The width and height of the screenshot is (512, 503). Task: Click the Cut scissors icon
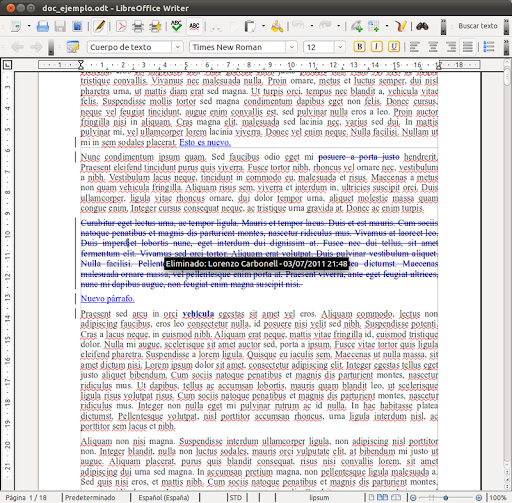(215, 27)
